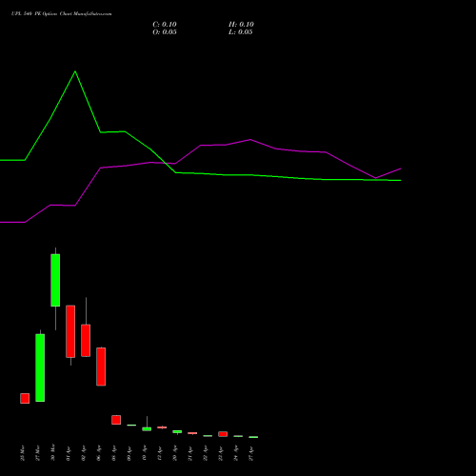
Task: Click the last green candle above 27 Apr
Action: (x=253, y=437)
